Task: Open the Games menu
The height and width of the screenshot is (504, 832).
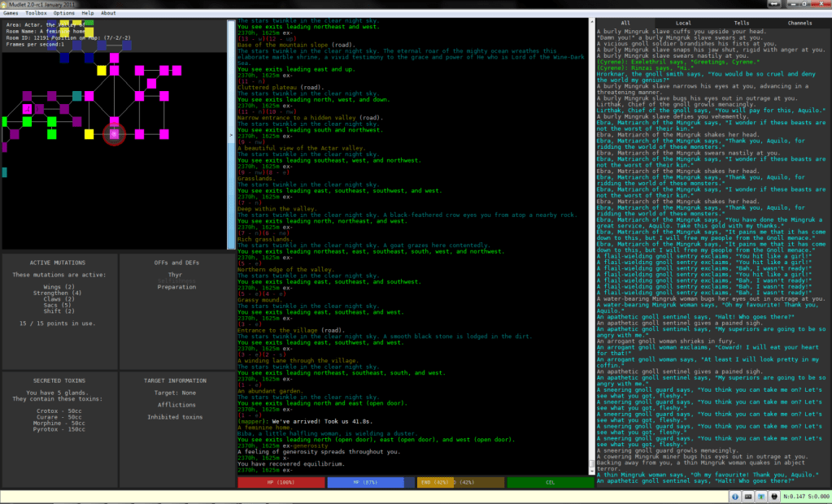Action: [x=11, y=13]
